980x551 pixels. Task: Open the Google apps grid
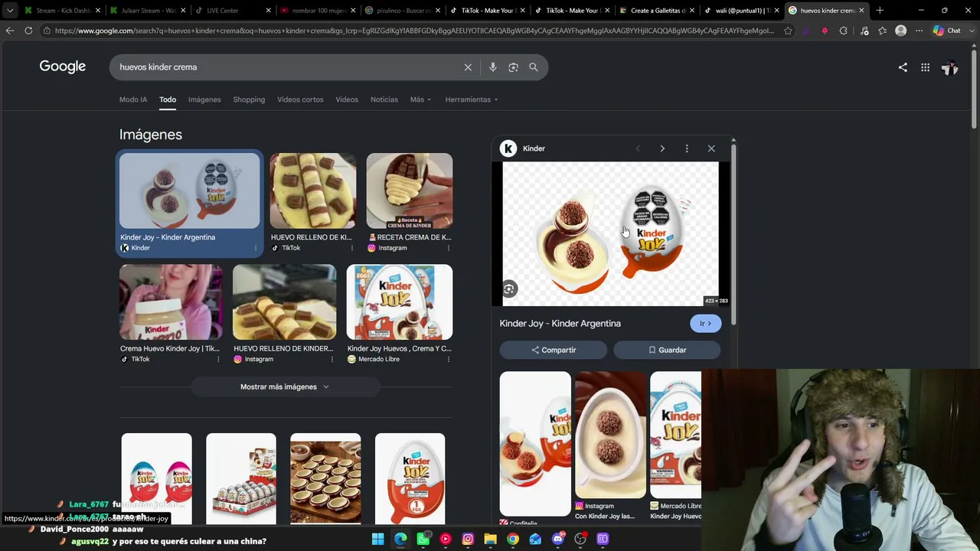point(925,67)
